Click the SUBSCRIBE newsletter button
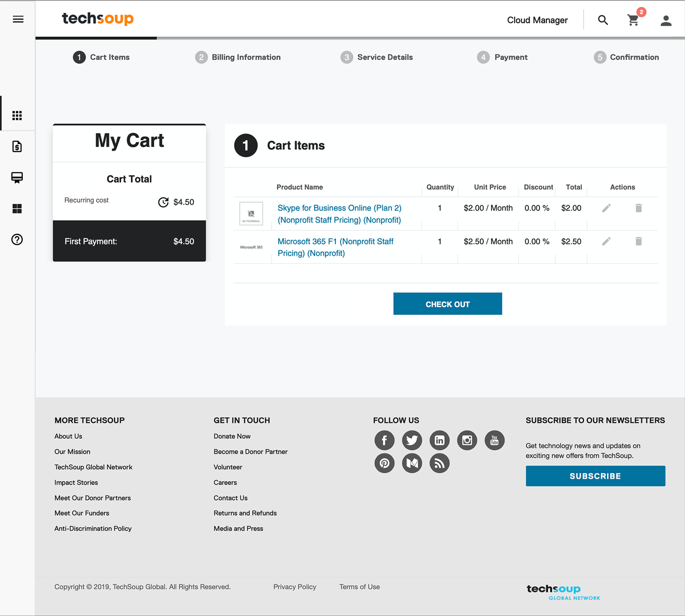Viewport: 685px width, 616px height. pyautogui.click(x=596, y=476)
